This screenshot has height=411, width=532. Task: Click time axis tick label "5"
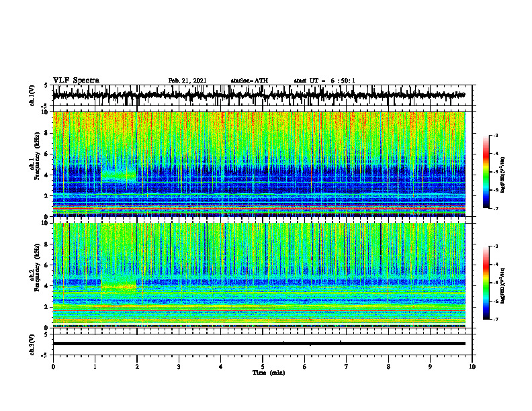(263, 367)
